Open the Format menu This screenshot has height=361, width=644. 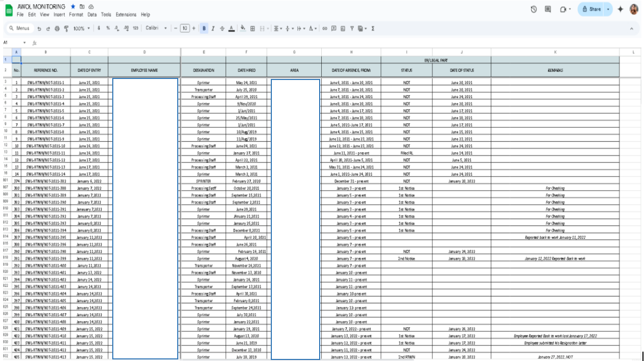(x=76, y=15)
